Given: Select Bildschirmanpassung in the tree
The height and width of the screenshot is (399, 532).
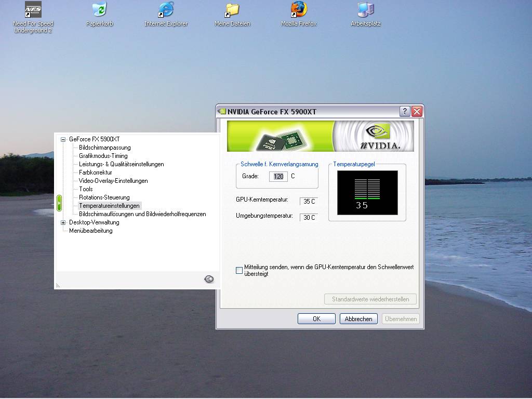Looking at the screenshot, I should tap(105, 148).
